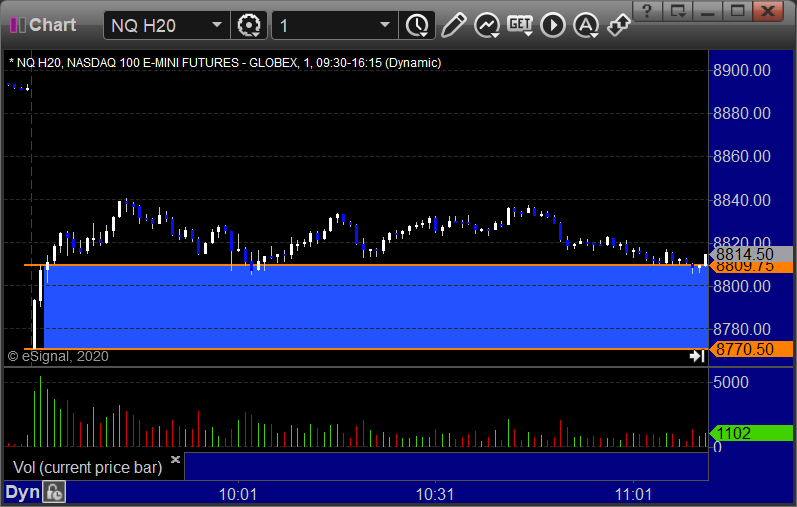Select the pencil drawing tool
Viewport: 797px width, 507px height.
[453, 25]
